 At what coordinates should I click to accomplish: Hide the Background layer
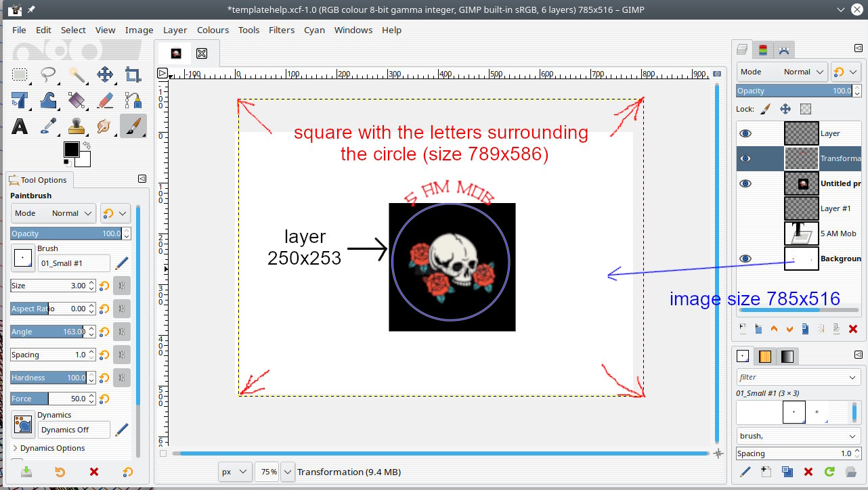[x=745, y=259]
